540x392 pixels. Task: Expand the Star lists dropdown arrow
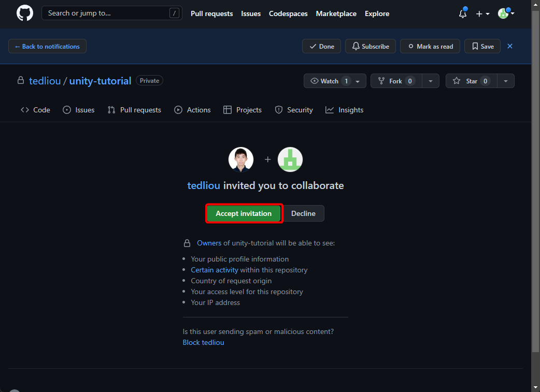click(x=506, y=81)
